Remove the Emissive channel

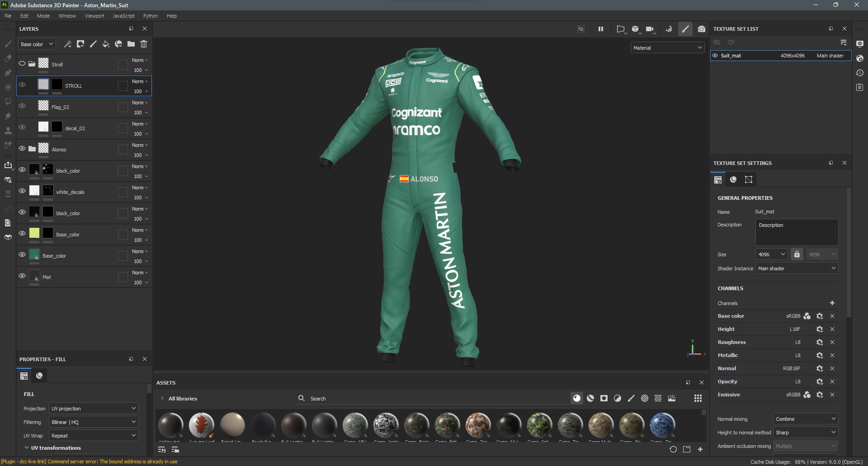click(x=832, y=395)
